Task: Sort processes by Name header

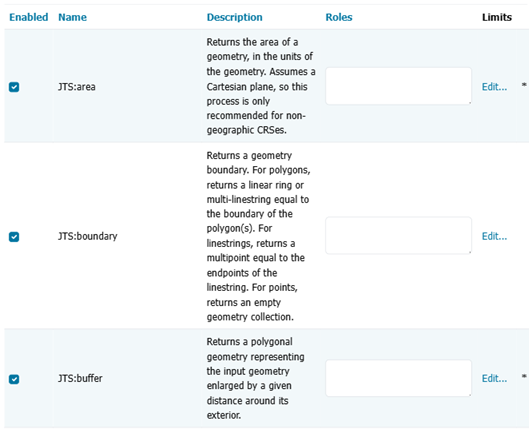Action: tap(72, 17)
